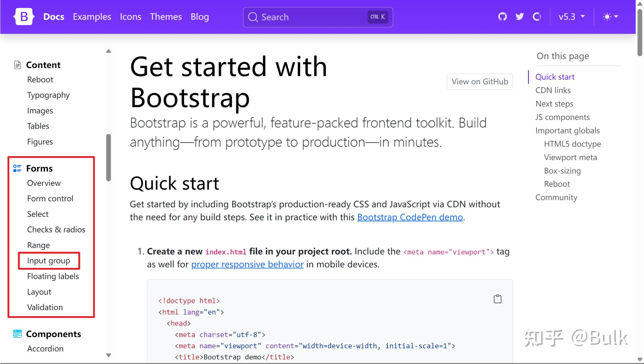Copy code with the clipboard icon
Image resolution: width=644 pixels, height=364 pixels.
(497, 299)
